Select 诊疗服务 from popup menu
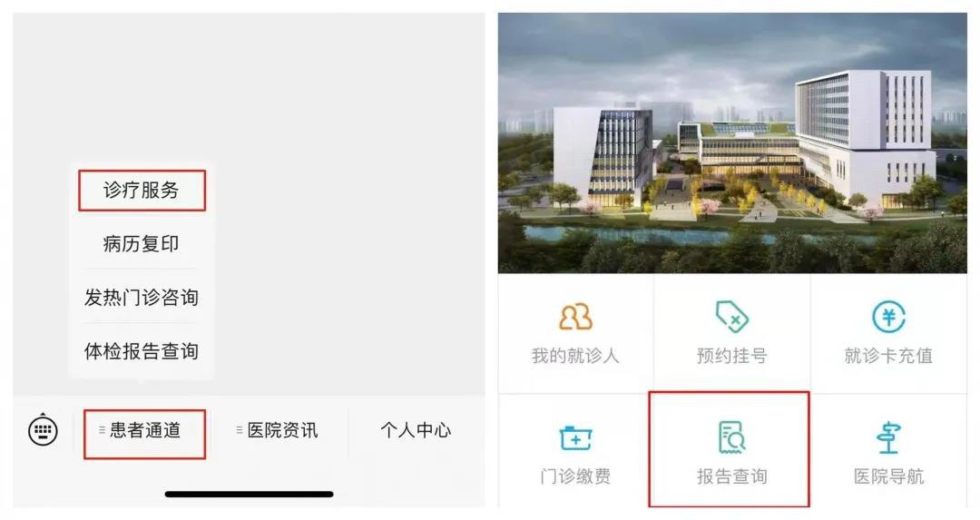980x520 pixels. pos(142,190)
